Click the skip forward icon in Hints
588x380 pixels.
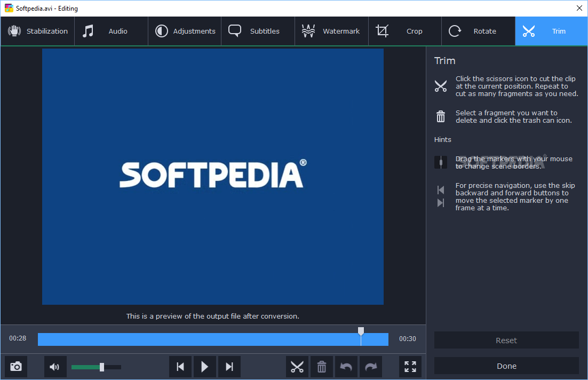click(441, 203)
